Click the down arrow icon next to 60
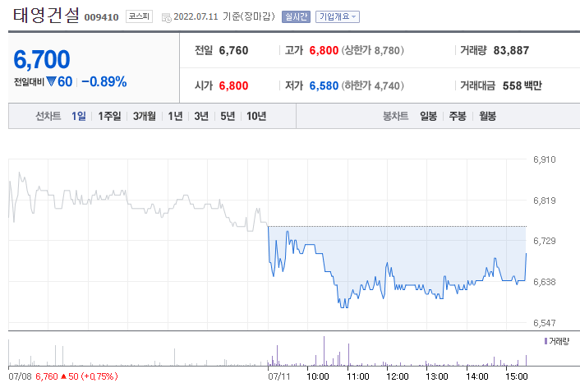Viewport: 580px width, 392px height. click(x=51, y=81)
